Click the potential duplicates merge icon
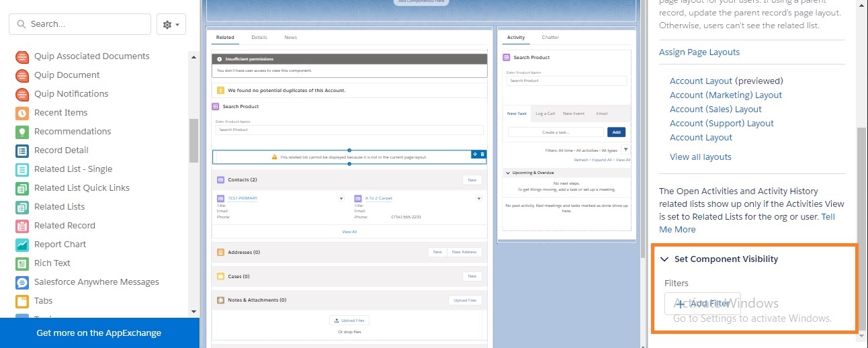Image resolution: width=868 pixels, height=348 pixels. [x=220, y=90]
